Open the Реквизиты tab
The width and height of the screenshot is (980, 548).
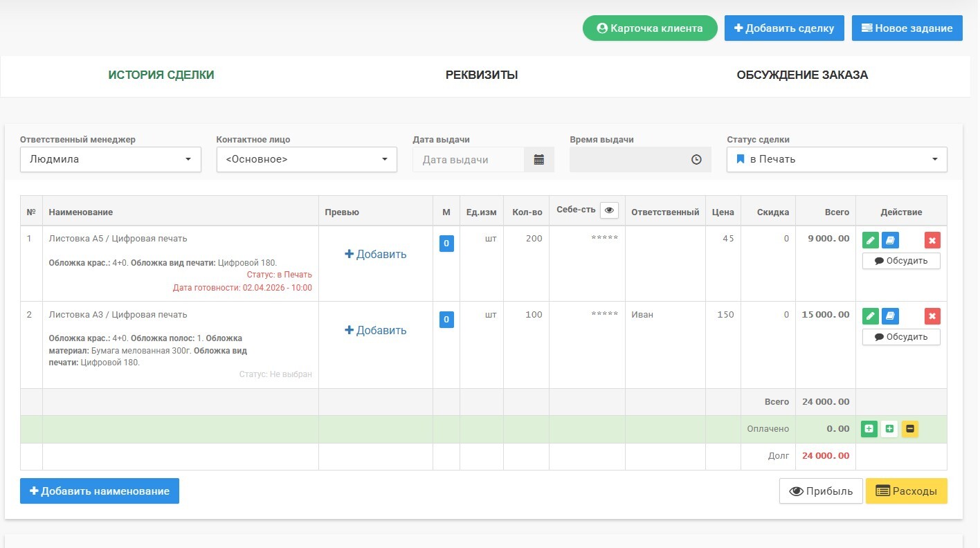point(482,75)
